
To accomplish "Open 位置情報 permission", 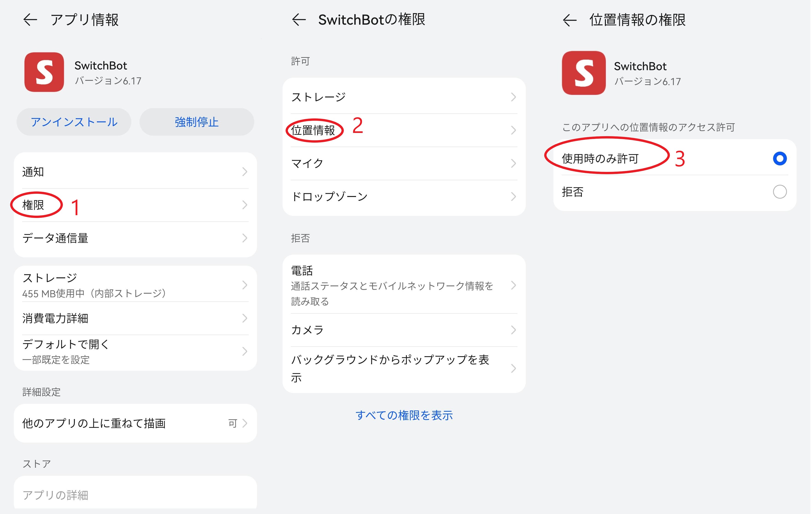I will tap(404, 130).
